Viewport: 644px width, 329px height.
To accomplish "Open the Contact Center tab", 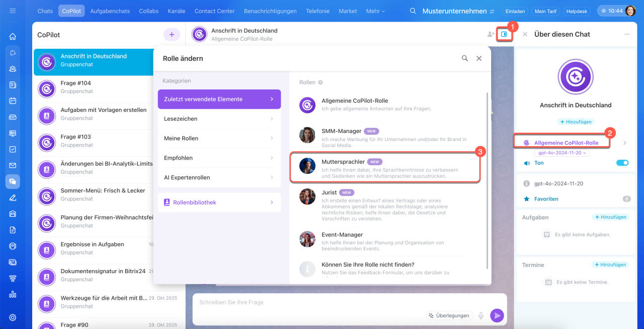I will click(214, 11).
